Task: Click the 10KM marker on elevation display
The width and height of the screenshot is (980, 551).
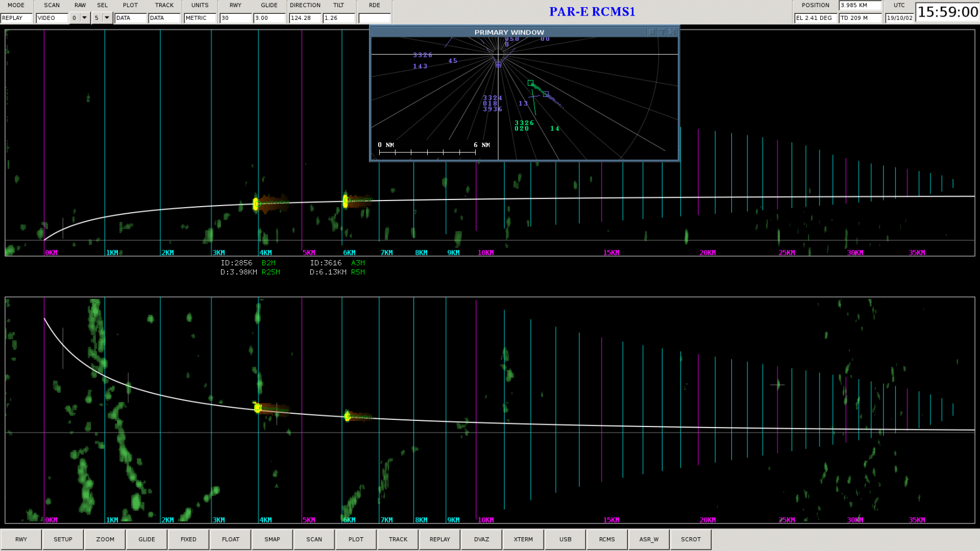Action: [x=486, y=253]
